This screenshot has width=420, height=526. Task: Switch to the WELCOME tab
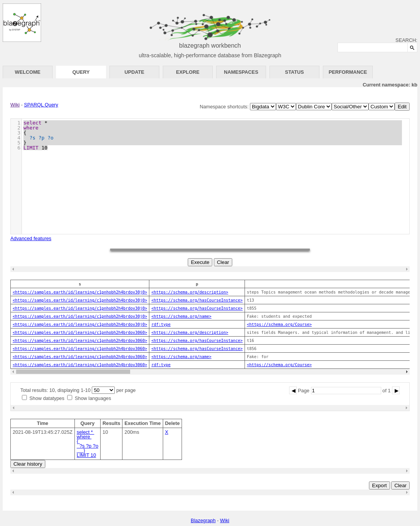tap(28, 72)
